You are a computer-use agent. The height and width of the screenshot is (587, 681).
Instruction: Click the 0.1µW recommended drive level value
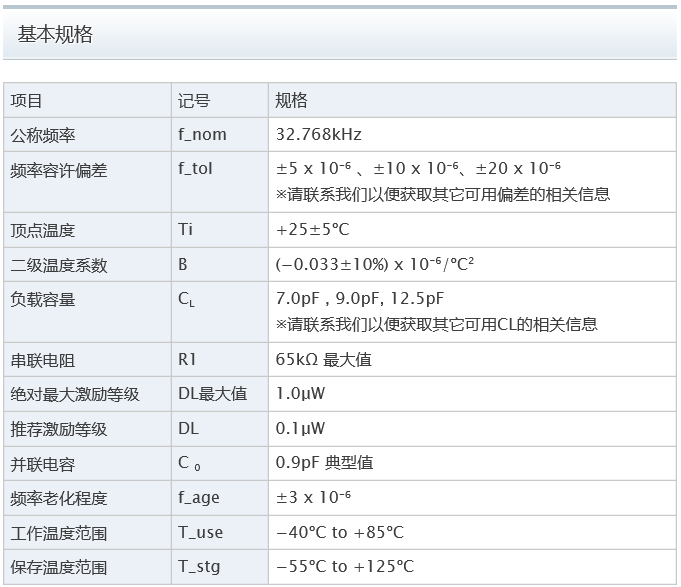click(300, 429)
